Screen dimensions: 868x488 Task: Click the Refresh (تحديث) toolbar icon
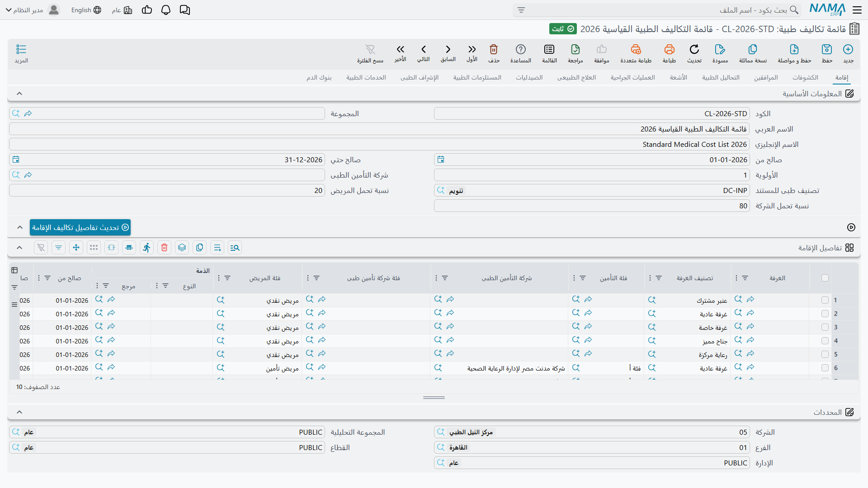[694, 50]
